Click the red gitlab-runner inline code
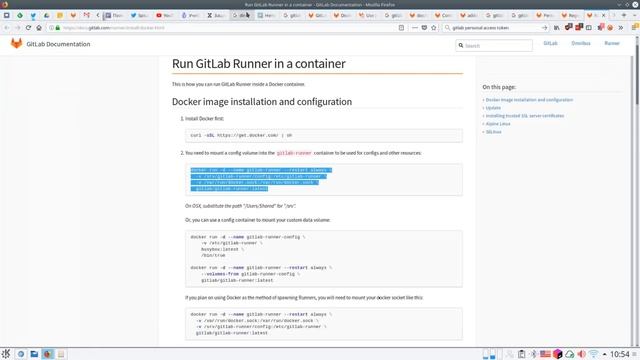 click(x=294, y=153)
